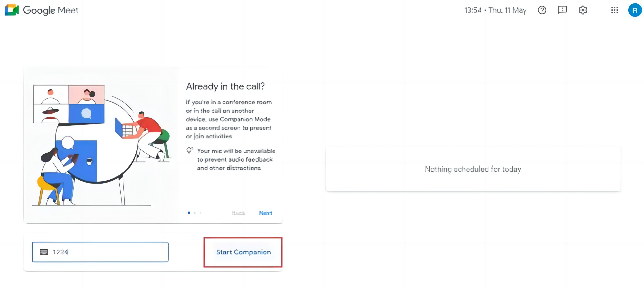Screen dimensions: 644x287
Task: Click the Already in the call heading
Action: [225, 86]
